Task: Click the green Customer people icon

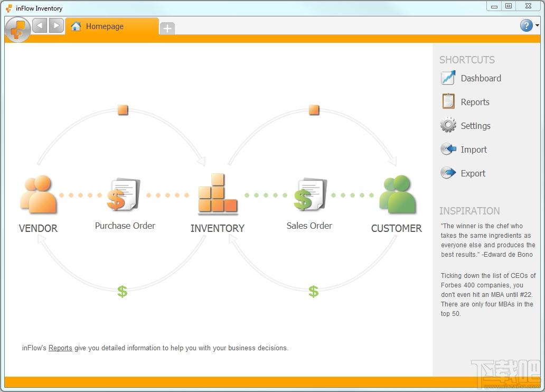Action: coord(398,194)
